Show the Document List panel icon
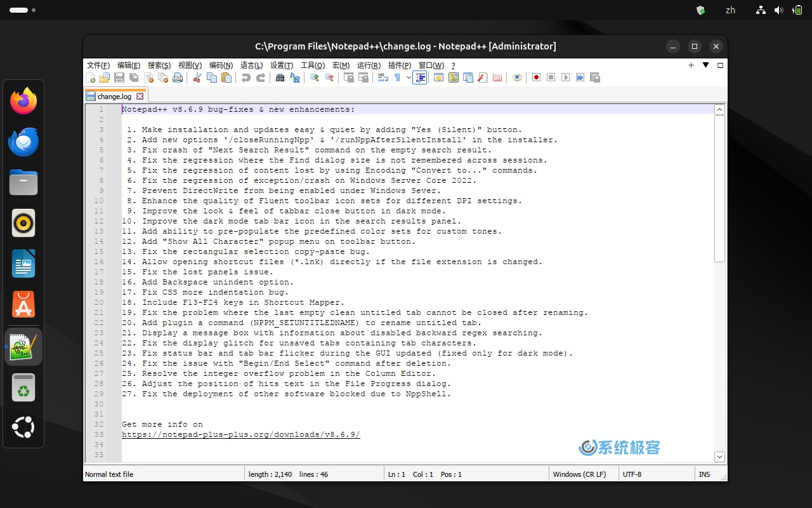Viewport: 812px width, 508px height. point(468,77)
